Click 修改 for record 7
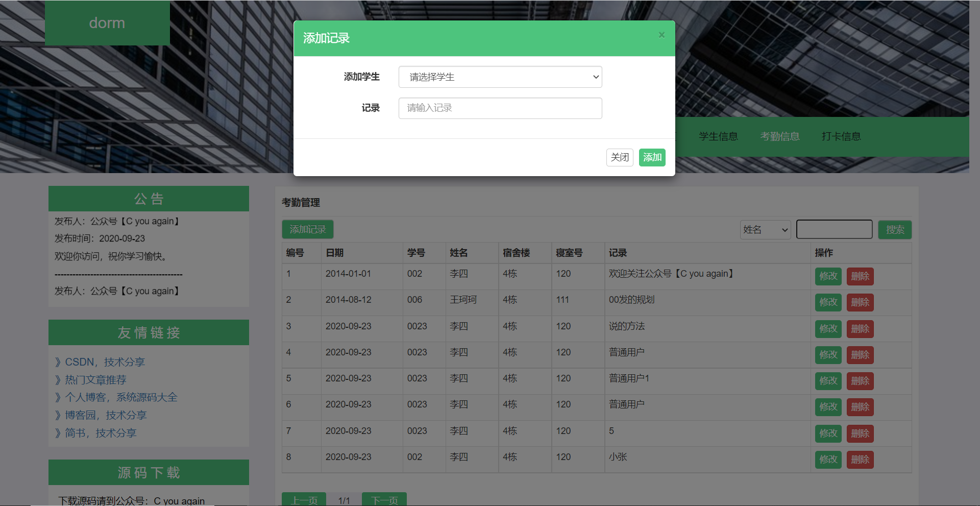 click(828, 433)
